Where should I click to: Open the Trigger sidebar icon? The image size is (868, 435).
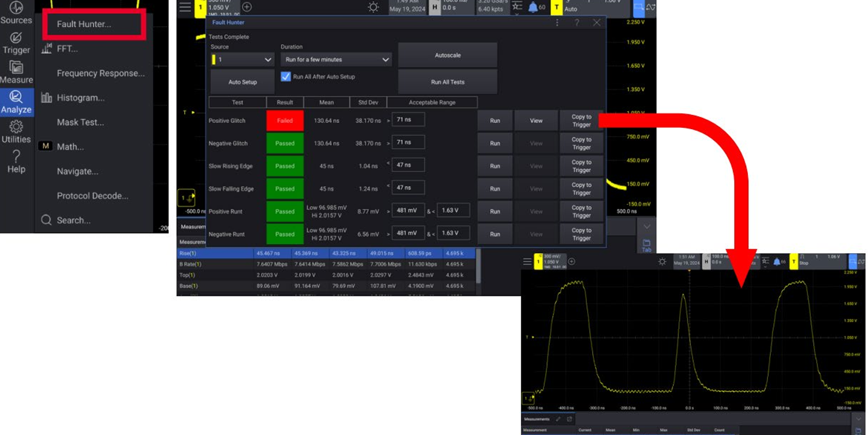(16, 43)
